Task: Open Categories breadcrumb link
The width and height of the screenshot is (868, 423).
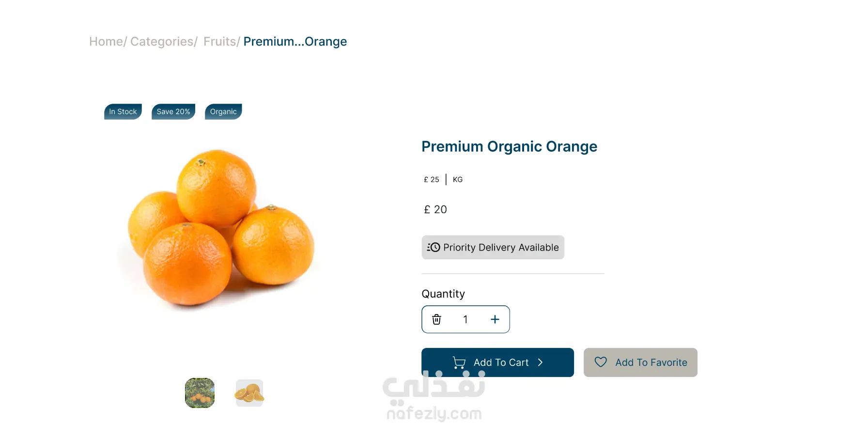Action: (x=162, y=42)
